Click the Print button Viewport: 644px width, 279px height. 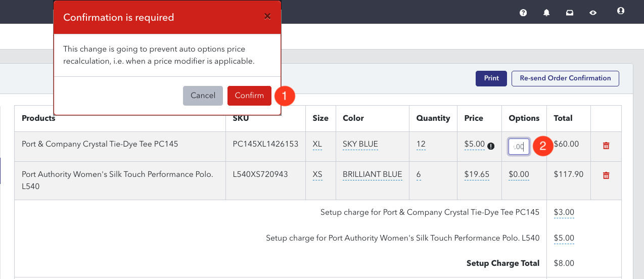491,78
